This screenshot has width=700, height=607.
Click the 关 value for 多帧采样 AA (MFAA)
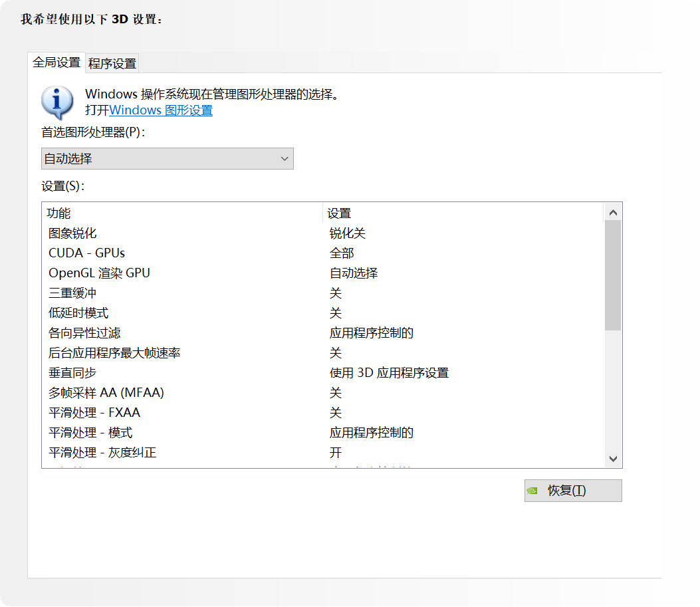336,393
